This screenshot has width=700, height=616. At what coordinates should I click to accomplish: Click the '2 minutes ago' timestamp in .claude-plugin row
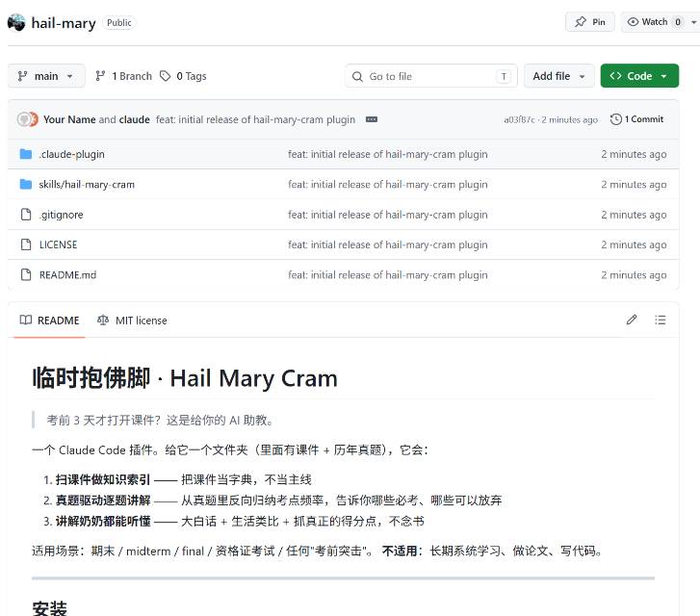pos(634,154)
